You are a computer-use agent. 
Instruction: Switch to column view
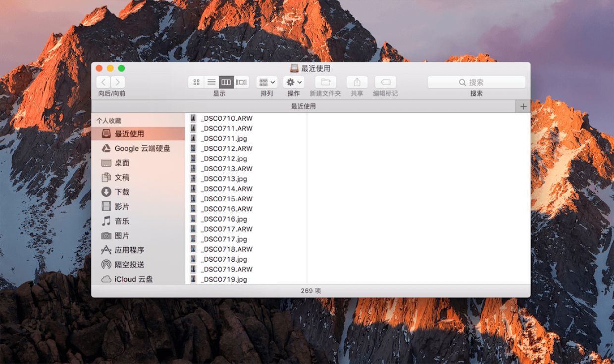coord(226,82)
